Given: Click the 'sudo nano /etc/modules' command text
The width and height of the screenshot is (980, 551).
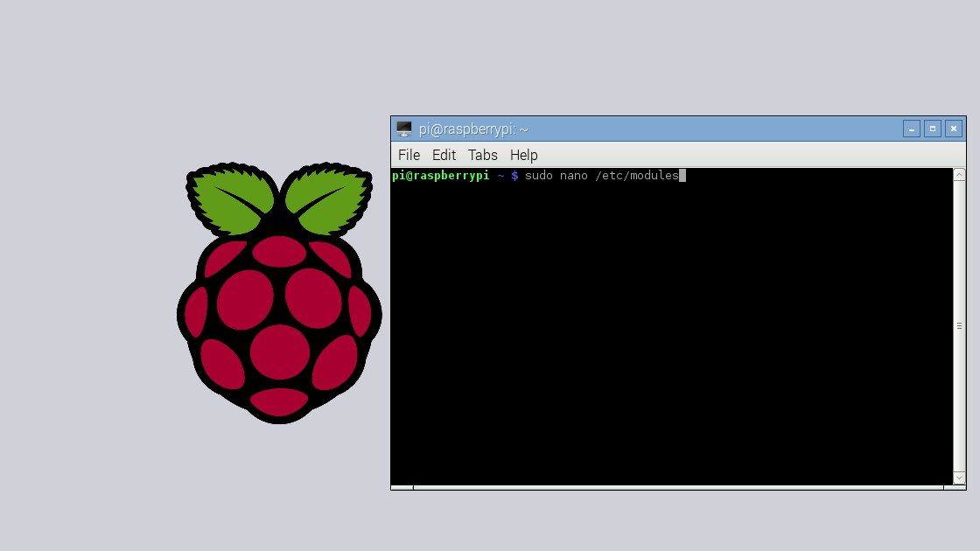Looking at the screenshot, I should [601, 176].
